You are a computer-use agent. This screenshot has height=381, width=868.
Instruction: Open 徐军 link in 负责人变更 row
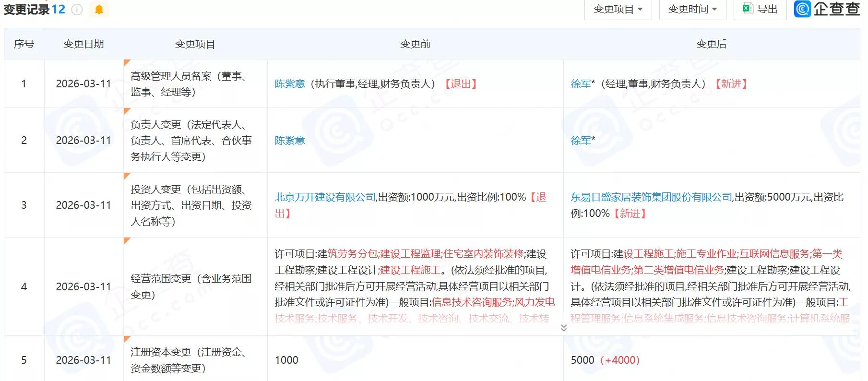(x=581, y=141)
